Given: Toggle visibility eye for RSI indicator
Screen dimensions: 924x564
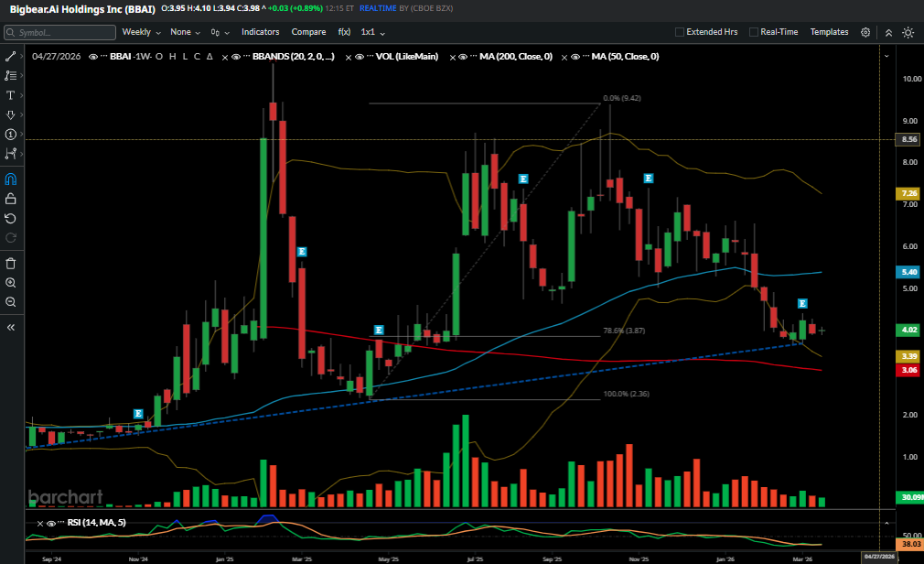Looking at the screenshot, I should coord(50,524).
